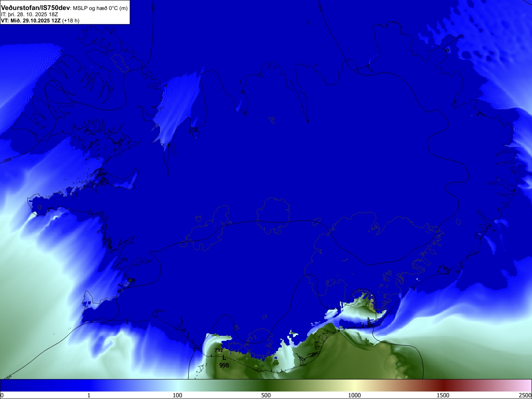The height and width of the screenshot is (399, 532).
Task: Click the '1' label on the color scale
Action: [89, 395]
